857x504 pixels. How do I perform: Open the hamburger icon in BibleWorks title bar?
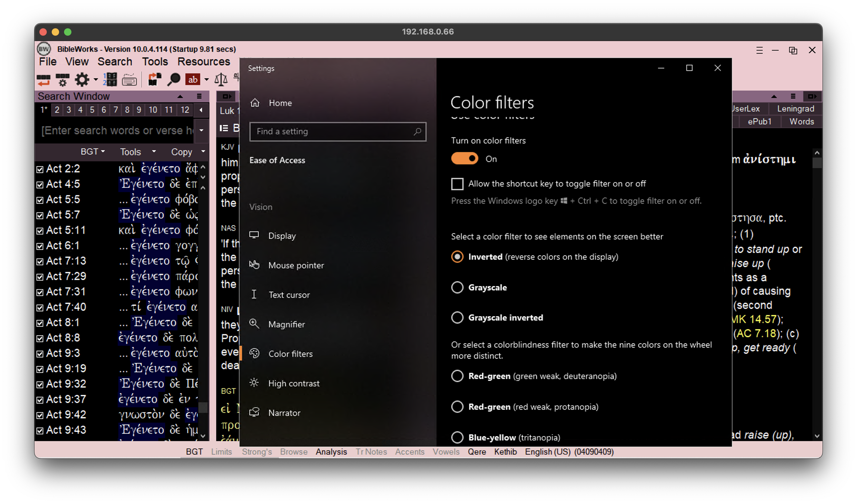coord(759,50)
